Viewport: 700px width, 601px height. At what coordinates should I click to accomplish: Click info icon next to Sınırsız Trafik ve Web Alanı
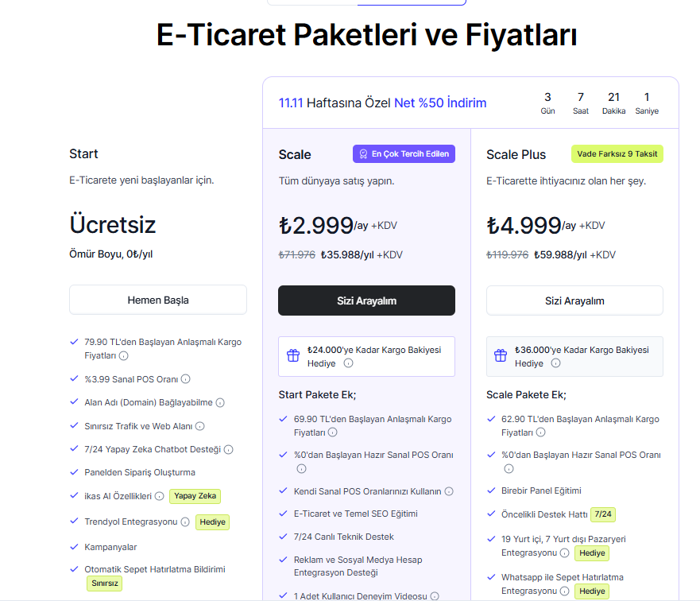[200, 426]
